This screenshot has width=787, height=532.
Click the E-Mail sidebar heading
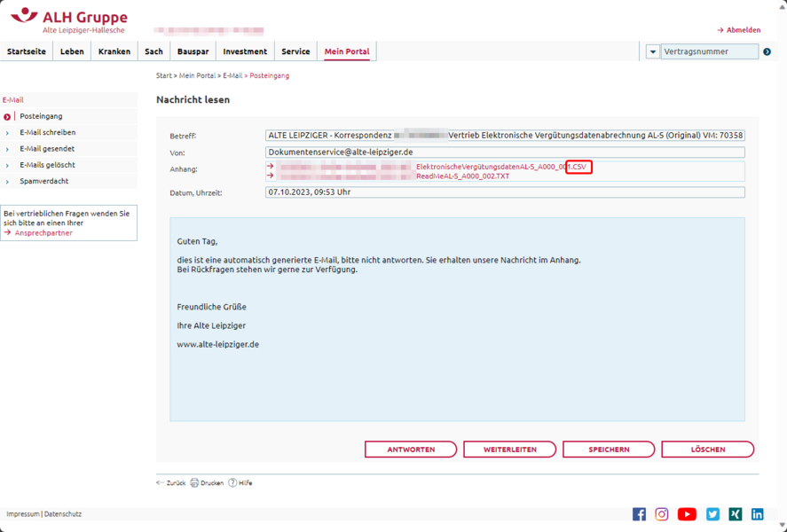click(x=13, y=100)
